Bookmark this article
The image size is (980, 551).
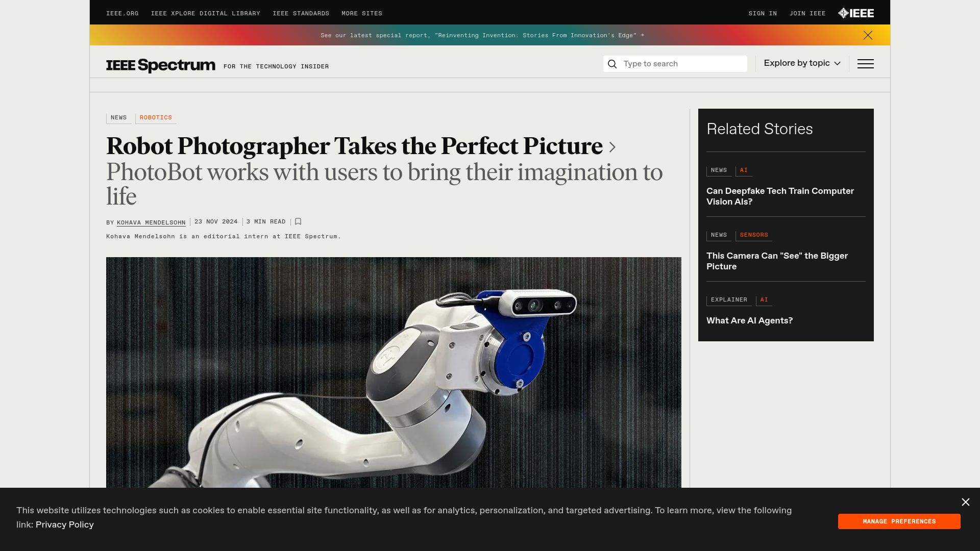[298, 221]
